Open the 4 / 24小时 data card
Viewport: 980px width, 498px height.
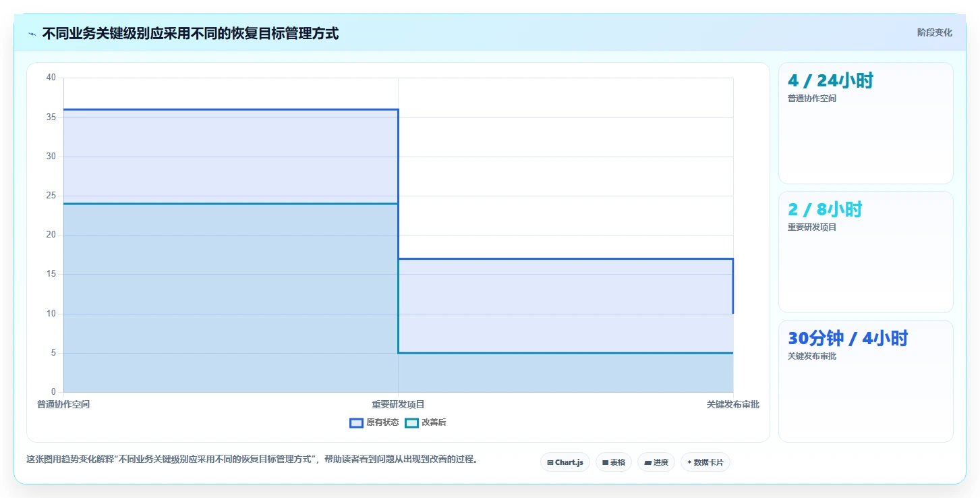tap(866, 123)
